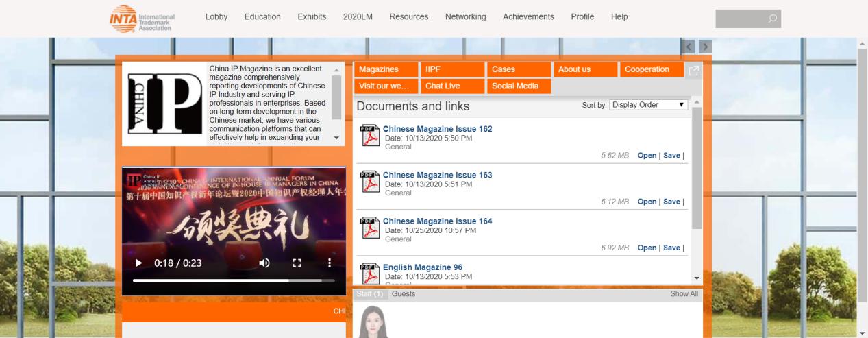Screen dimensions: 868x338
Task: Open Chinese Magazine Issue 163 title link
Action: (x=437, y=175)
